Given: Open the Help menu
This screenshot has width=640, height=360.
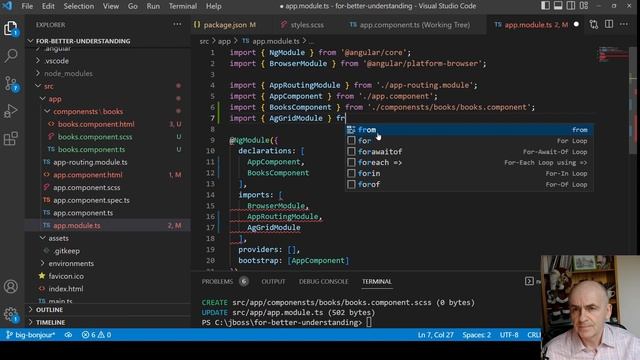Looking at the screenshot, I should [x=213, y=6].
